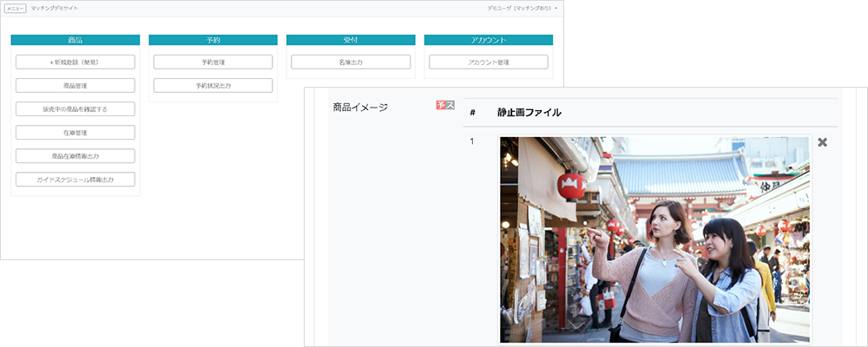The height and width of the screenshot is (347, 868).
Task: Click the Asakusa street photo thumbnail
Action: 654,239
